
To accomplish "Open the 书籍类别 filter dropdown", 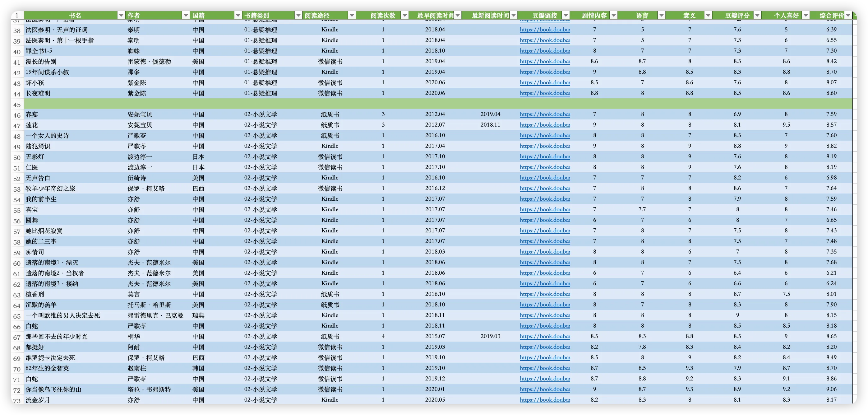I will click(298, 15).
